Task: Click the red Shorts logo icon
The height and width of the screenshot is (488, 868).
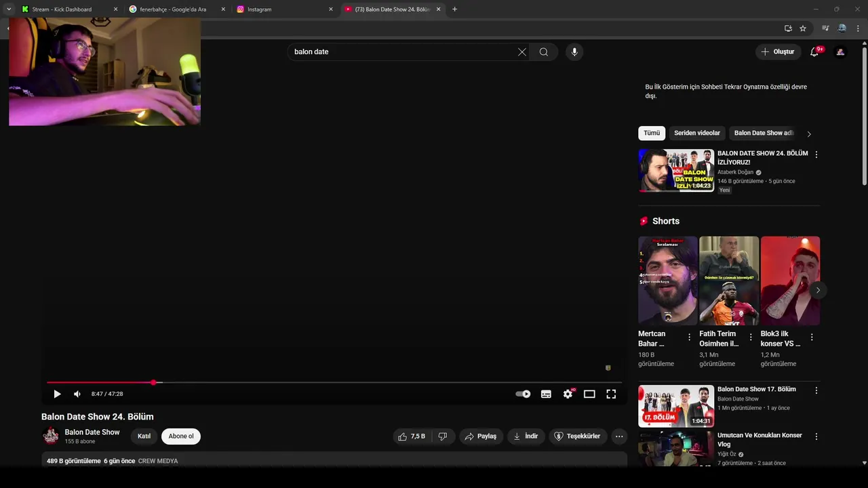Action: pos(644,222)
